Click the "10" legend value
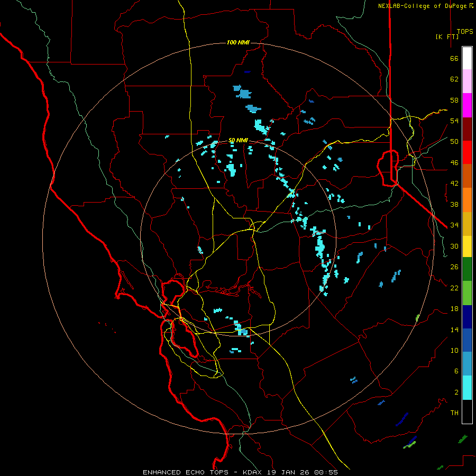Viewport: 476px width, 476px height. (x=454, y=350)
